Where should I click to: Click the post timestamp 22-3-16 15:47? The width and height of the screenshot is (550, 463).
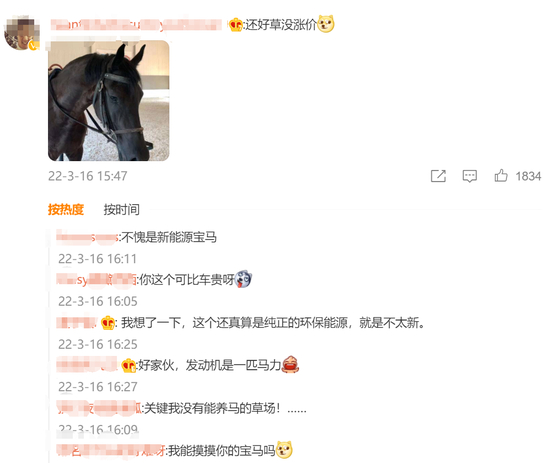click(88, 176)
